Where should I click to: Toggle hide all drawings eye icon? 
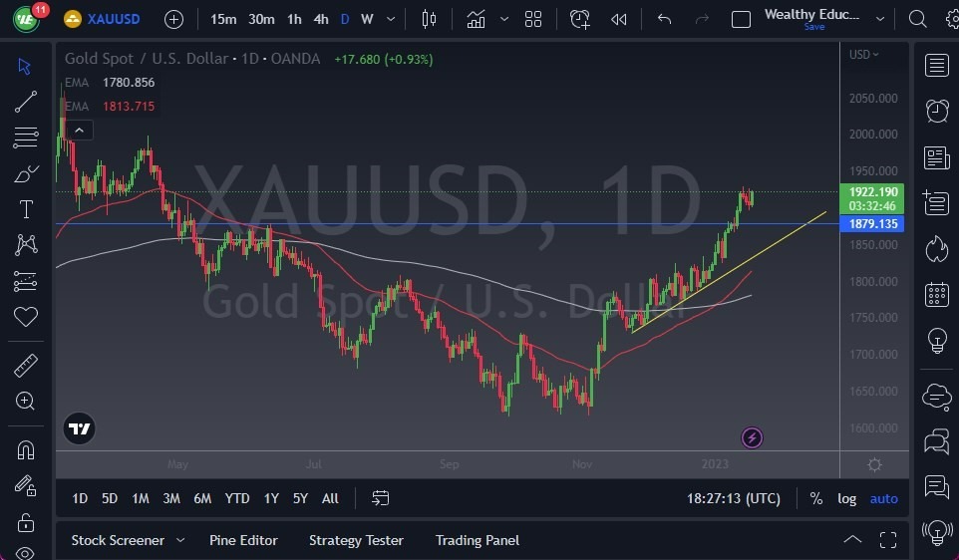(x=25, y=553)
